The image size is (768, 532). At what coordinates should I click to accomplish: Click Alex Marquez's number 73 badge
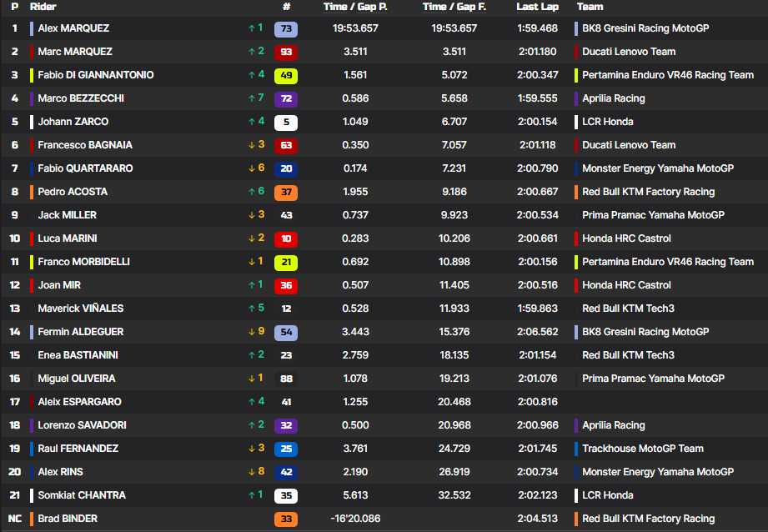[286, 28]
